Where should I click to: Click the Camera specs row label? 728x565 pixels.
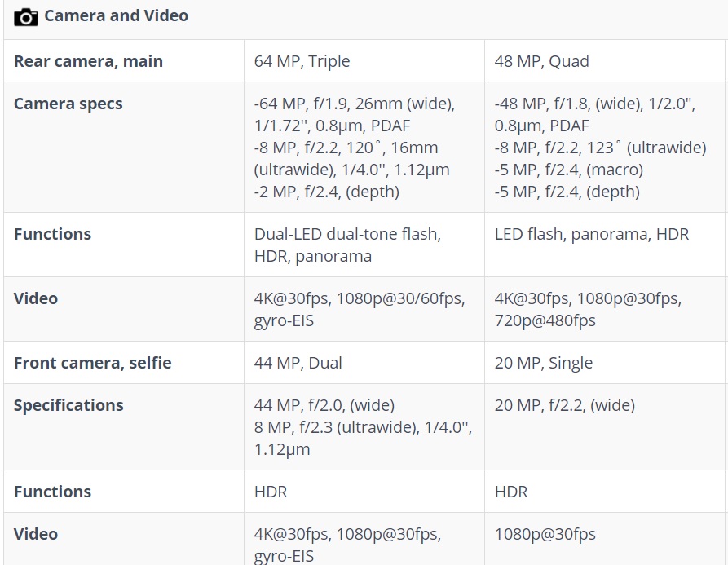(68, 104)
